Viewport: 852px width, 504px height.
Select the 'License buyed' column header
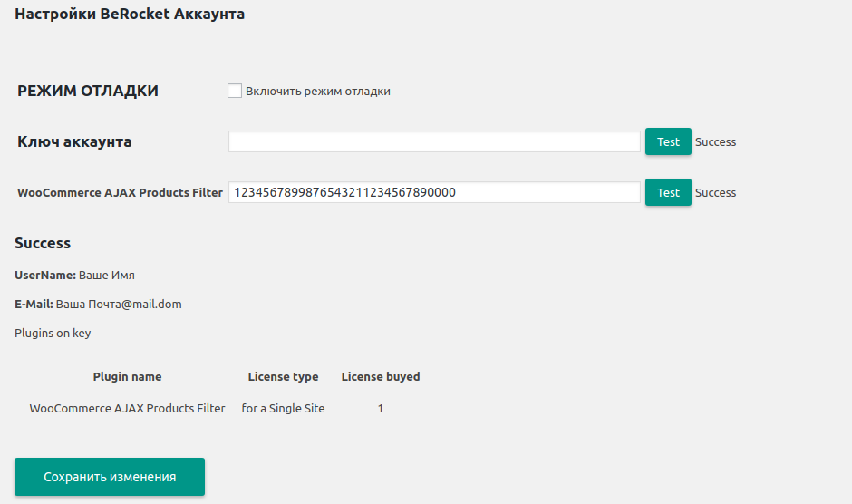tap(381, 377)
